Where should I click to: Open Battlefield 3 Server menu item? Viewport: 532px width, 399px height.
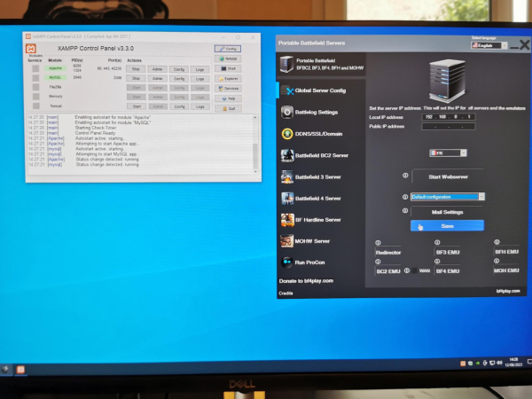pyautogui.click(x=311, y=177)
